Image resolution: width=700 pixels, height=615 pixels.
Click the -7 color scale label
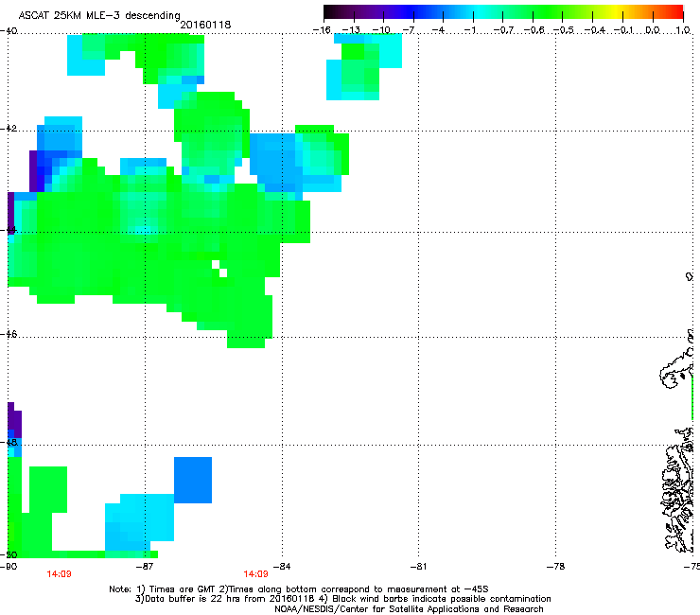pos(409,30)
